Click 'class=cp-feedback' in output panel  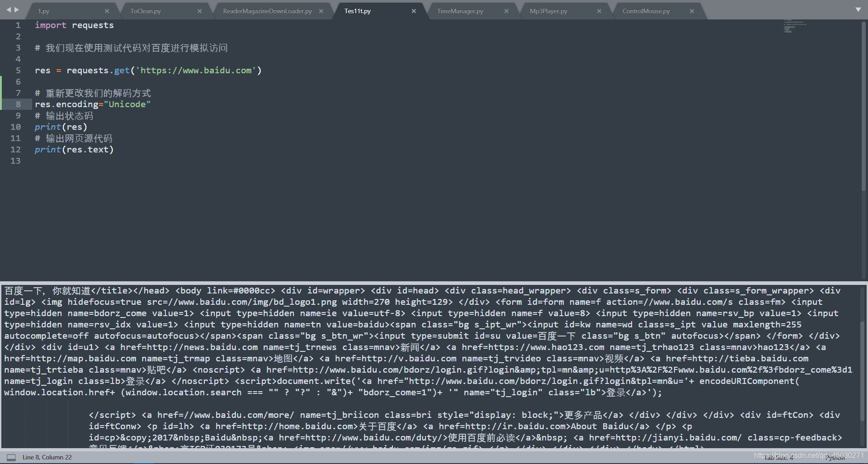coord(795,438)
